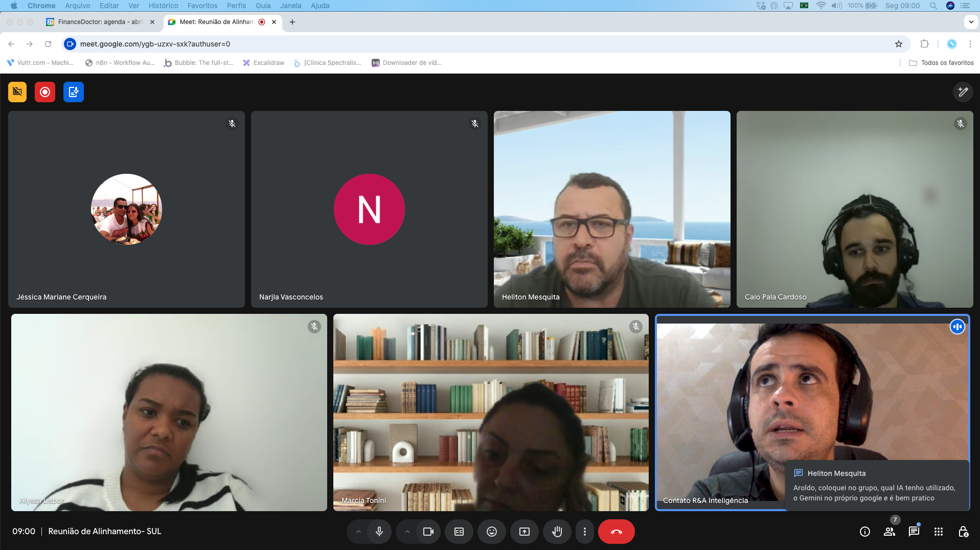Open a new Chrome tab
The height and width of the screenshot is (550, 980).
(x=292, y=22)
